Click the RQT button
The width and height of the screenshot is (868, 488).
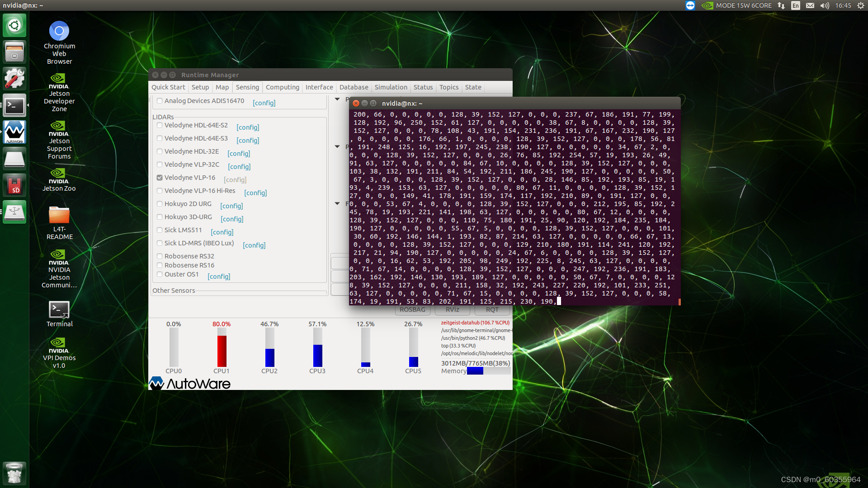[x=492, y=310]
